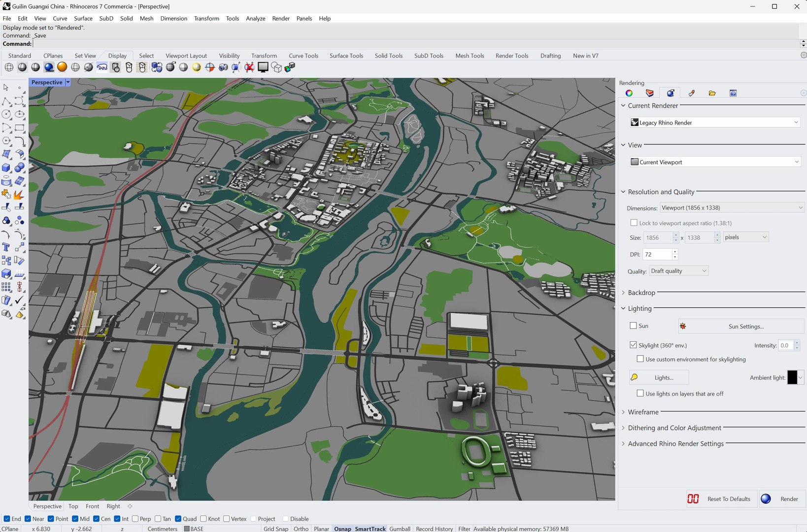This screenshot has height=532, width=807.
Task: Switch to the Render Tools toolbar tab
Action: pos(512,56)
